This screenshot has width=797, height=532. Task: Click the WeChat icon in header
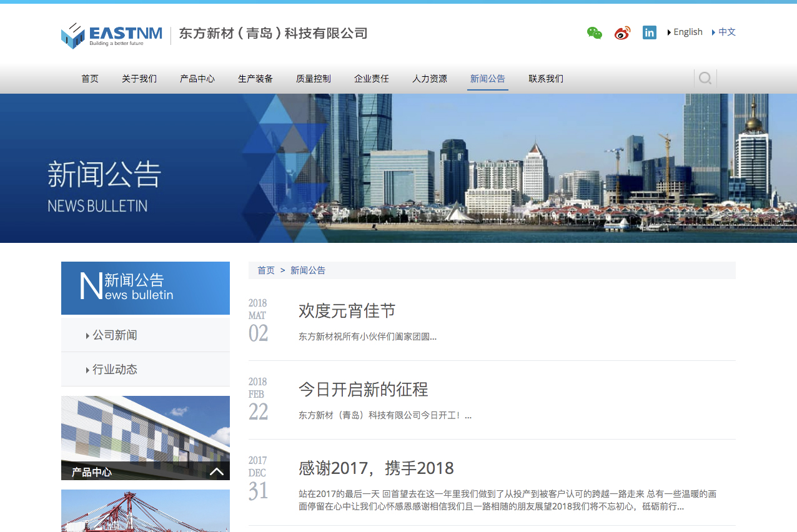594,33
